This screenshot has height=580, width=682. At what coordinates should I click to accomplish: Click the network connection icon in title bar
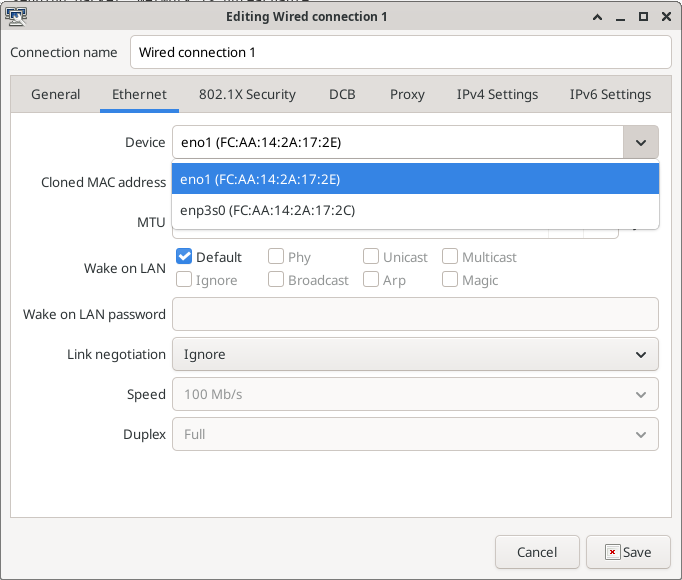tap(16, 16)
